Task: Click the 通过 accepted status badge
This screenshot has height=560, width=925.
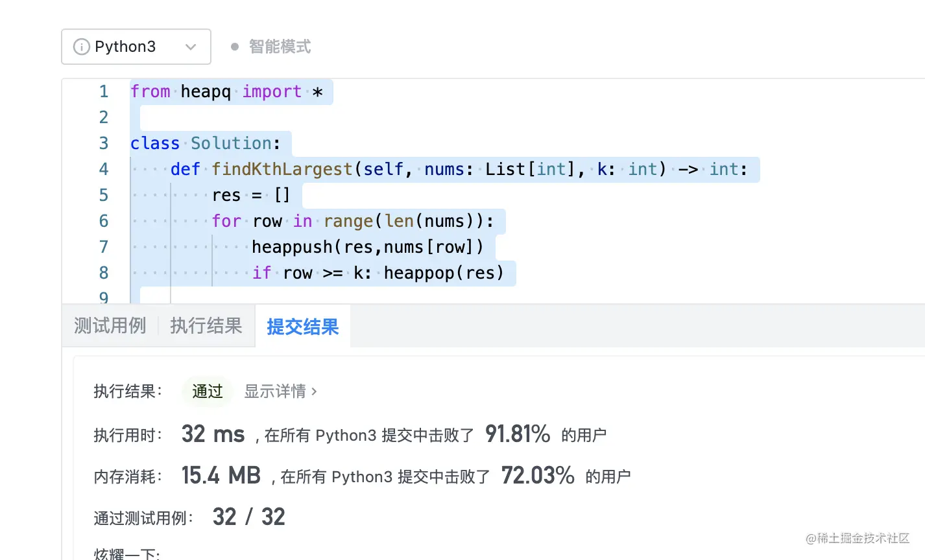Action: [208, 391]
